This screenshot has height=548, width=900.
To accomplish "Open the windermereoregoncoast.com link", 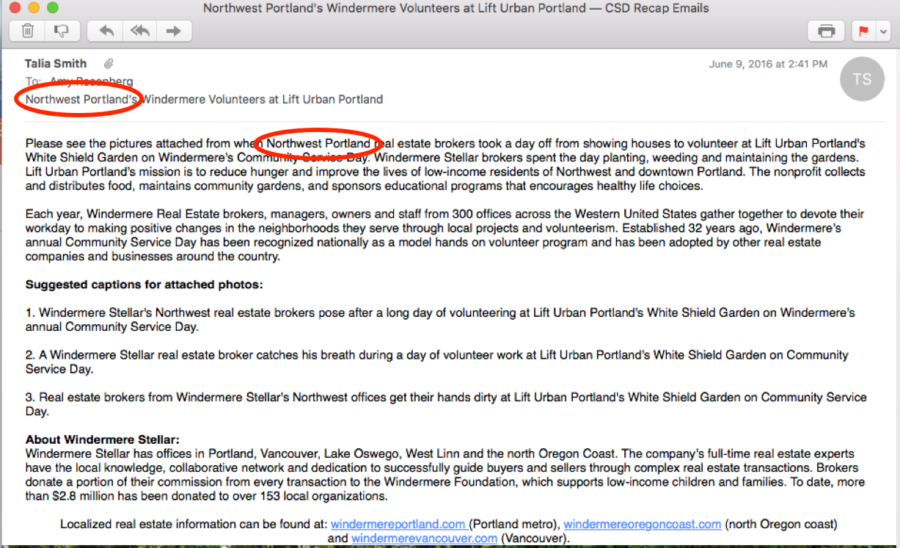I will 642,524.
